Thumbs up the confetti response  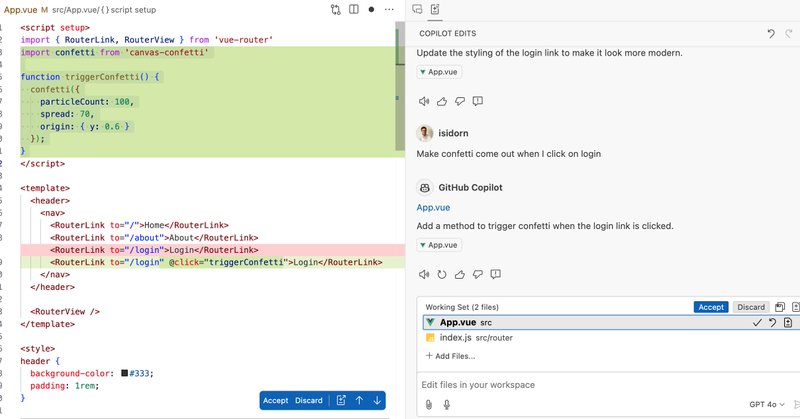coord(460,274)
